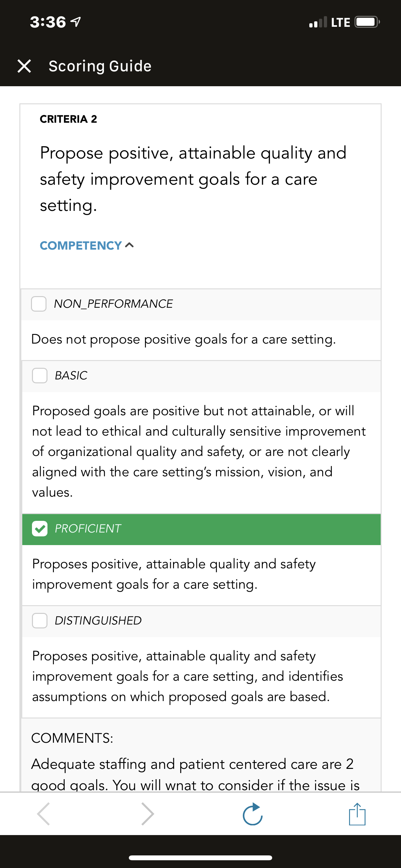Uncheck the PROFICIENT checkbox

point(40,528)
